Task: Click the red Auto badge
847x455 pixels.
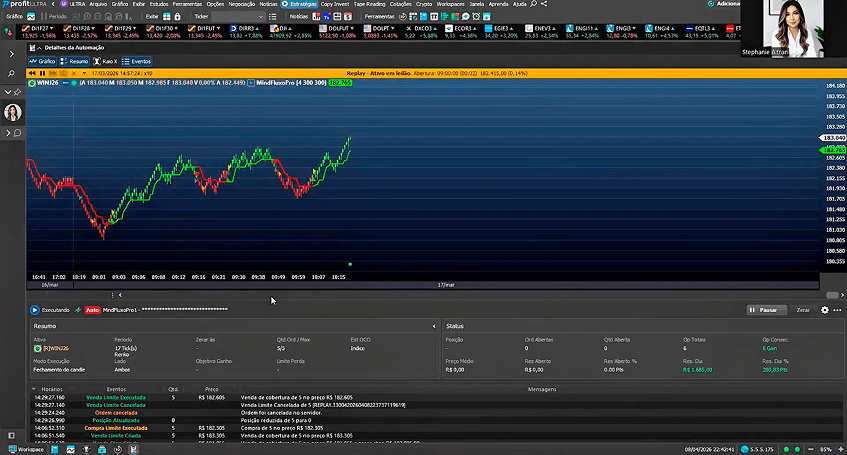Action: click(x=92, y=310)
